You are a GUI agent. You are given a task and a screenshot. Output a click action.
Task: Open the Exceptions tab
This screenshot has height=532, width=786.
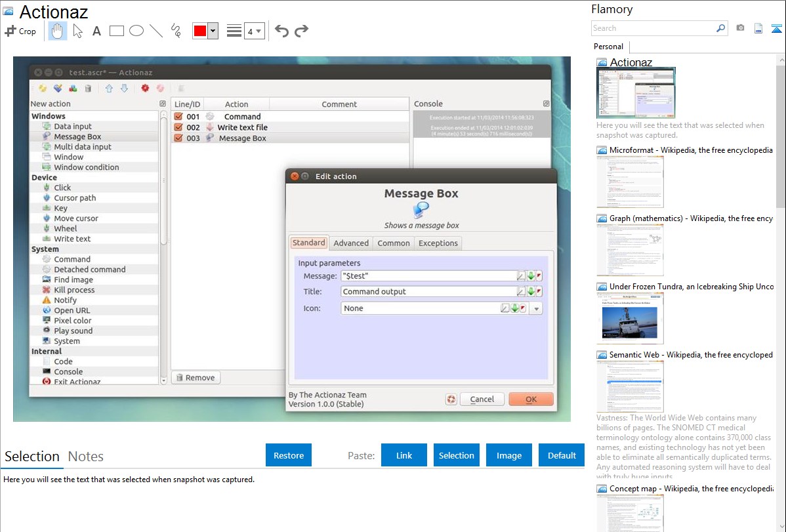click(438, 243)
